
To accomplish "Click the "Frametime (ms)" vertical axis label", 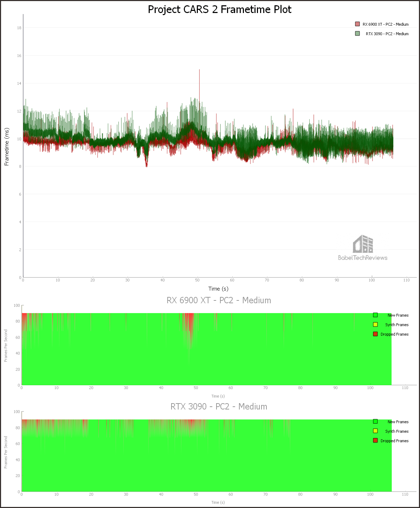I will pyautogui.click(x=7, y=147).
